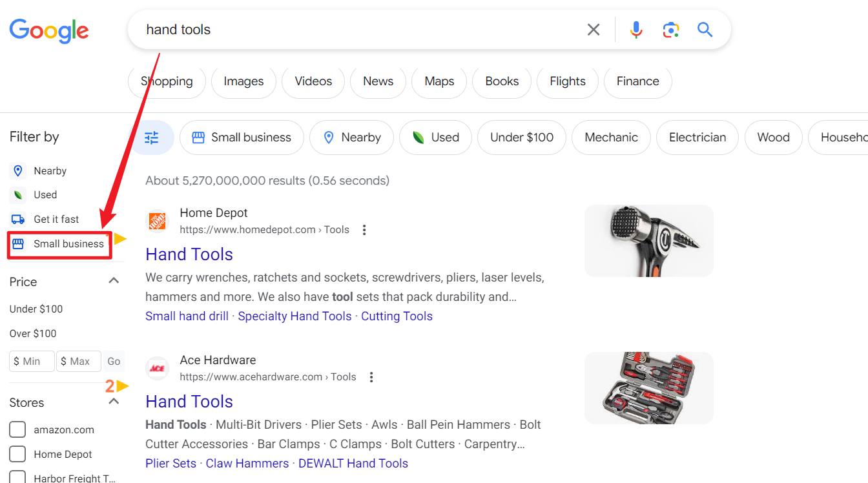Open Google Lens image search icon

(670, 30)
